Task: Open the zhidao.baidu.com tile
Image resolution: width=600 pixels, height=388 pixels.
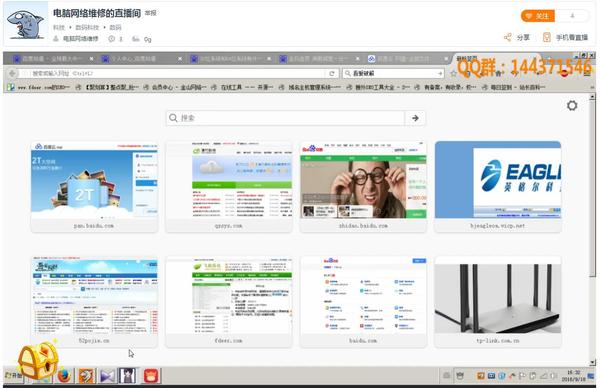Action: pyautogui.click(x=363, y=187)
